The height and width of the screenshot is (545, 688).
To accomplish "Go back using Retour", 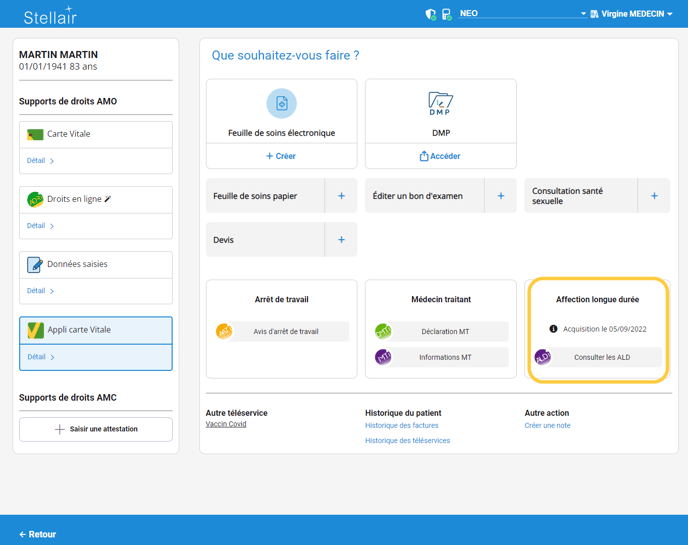I will pyautogui.click(x=38, y=534).
